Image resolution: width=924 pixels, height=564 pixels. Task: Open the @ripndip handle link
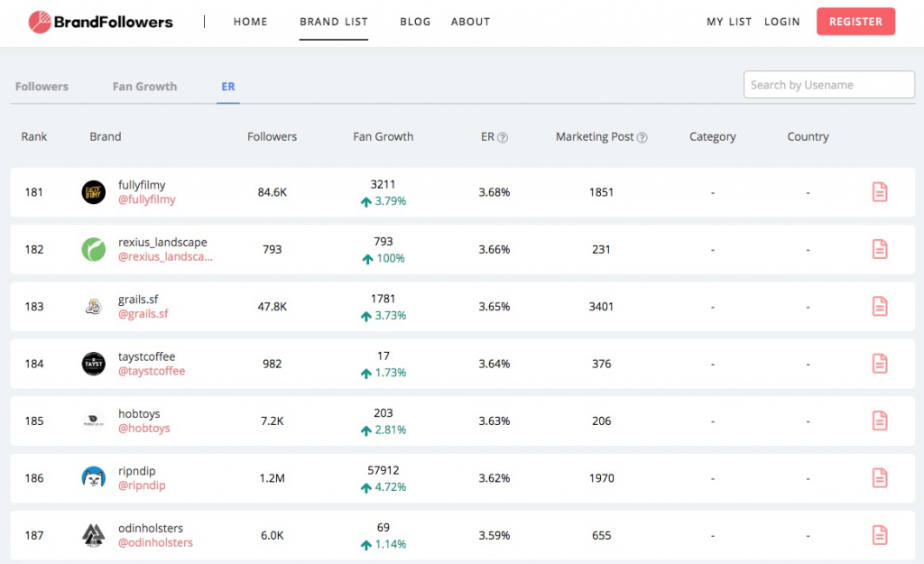(x=142, y=485)
